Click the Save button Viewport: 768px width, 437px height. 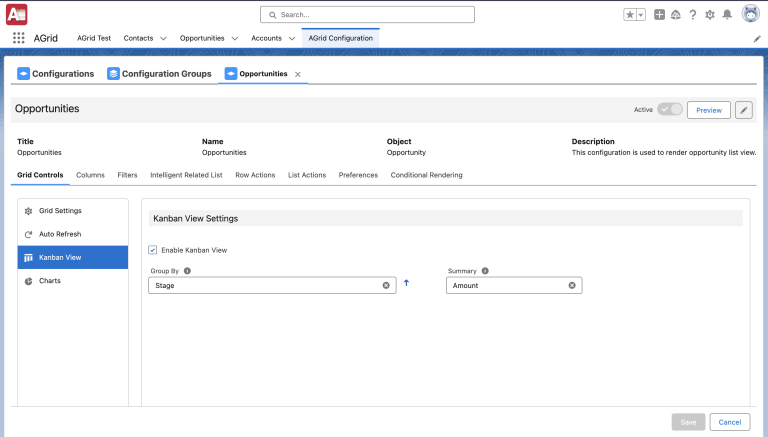point(688,422)
